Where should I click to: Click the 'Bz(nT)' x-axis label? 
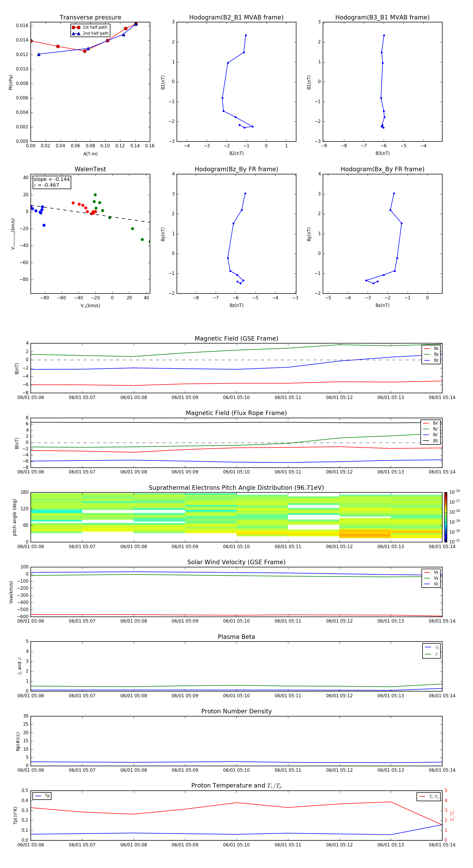tap(236, 305)
